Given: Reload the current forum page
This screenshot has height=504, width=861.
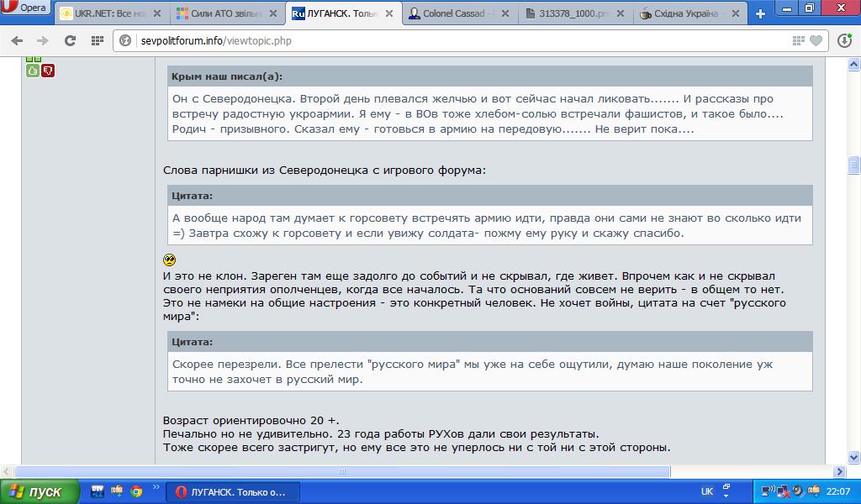Looking at the screenshot, I should point(70,40).
